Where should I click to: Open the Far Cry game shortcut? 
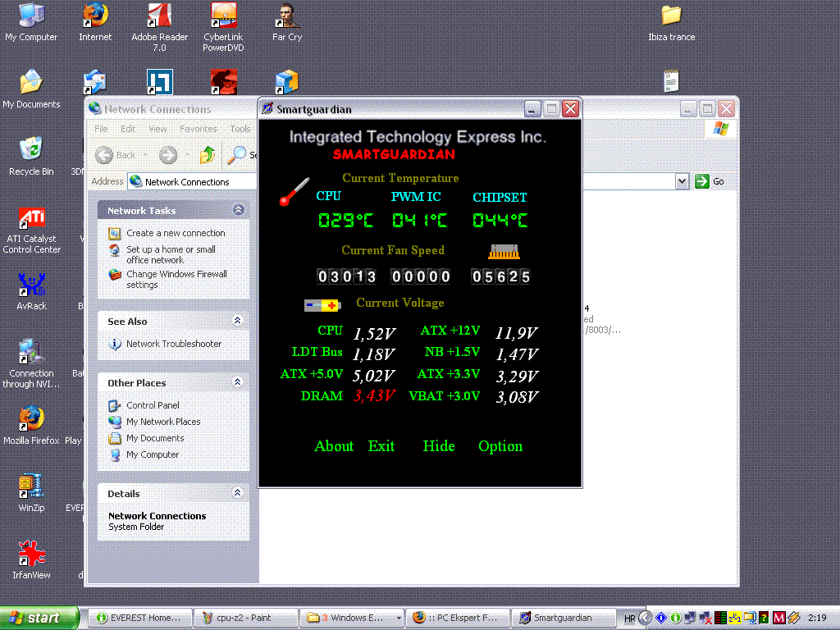pos(287,16)
